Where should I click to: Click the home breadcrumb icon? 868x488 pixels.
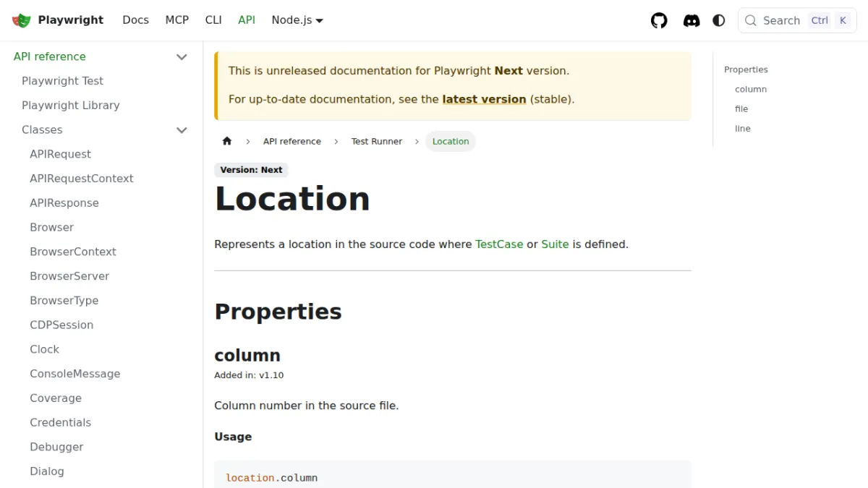227,141
